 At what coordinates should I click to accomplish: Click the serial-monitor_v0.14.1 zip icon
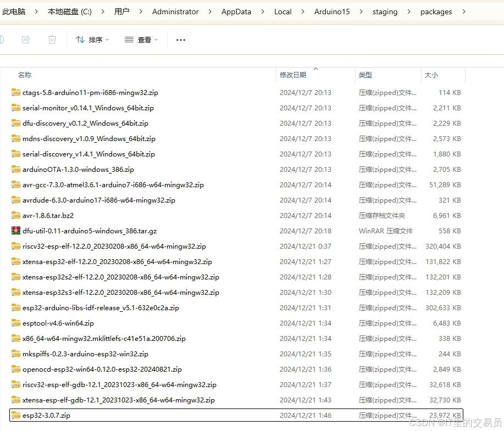(x=16, y=108)
